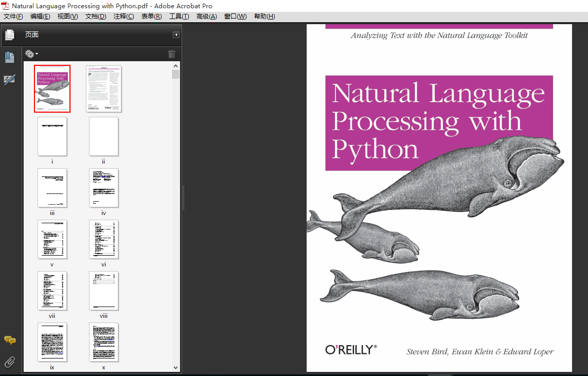The image size is (588, 376).
Task: Select blank page ii thumbnail
Action: [104, 136]
